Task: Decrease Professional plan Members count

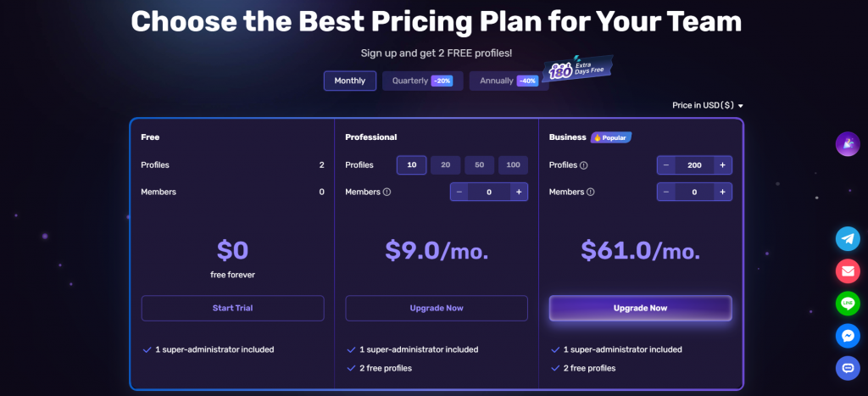Action: pos(459,192)
